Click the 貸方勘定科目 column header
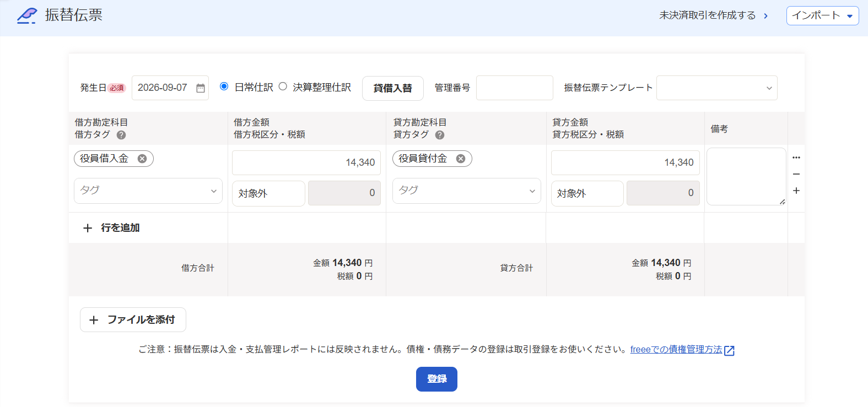 coord(420,122)
